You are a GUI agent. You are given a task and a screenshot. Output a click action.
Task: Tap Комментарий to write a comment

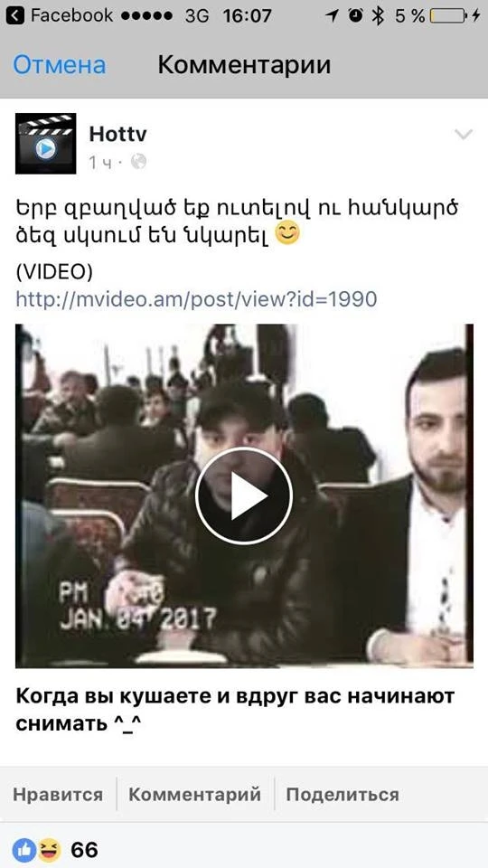point(195,795)
